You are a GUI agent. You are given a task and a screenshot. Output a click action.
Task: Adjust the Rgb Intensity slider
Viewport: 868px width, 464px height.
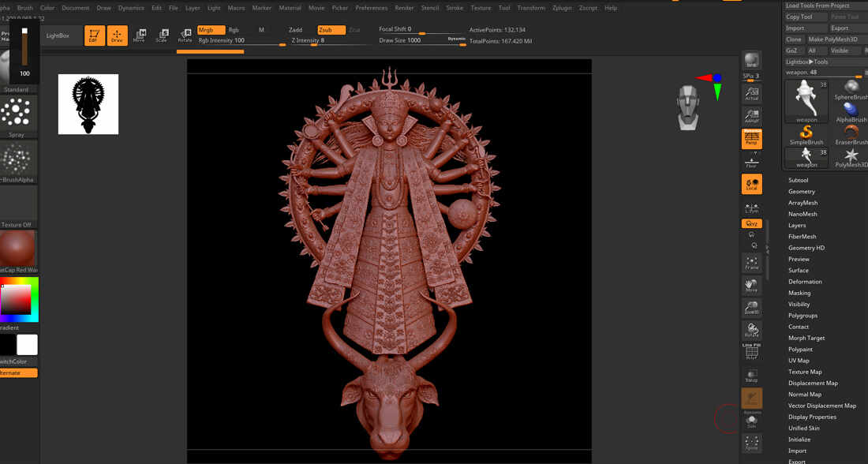[x=241, y=41]
